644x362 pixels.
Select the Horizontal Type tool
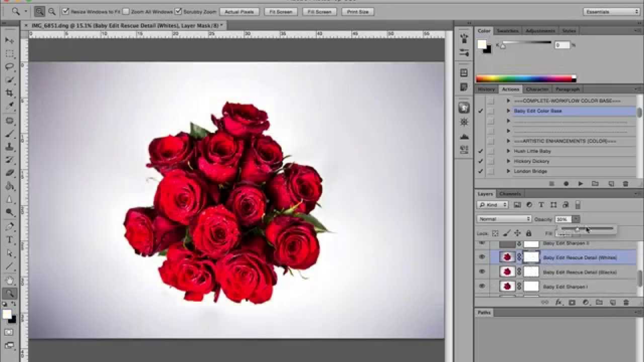coord(10,240)
